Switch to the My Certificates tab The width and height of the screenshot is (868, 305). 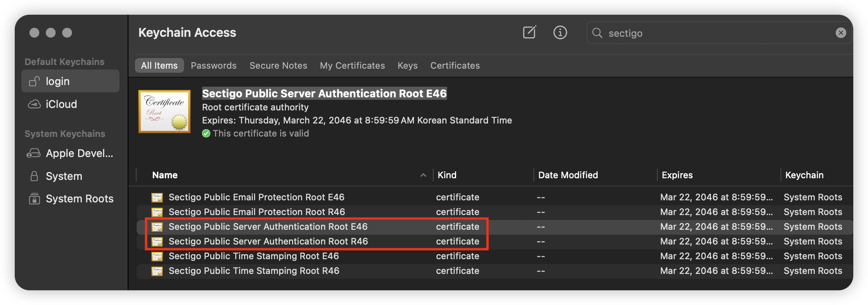click(x=352, y=65)
